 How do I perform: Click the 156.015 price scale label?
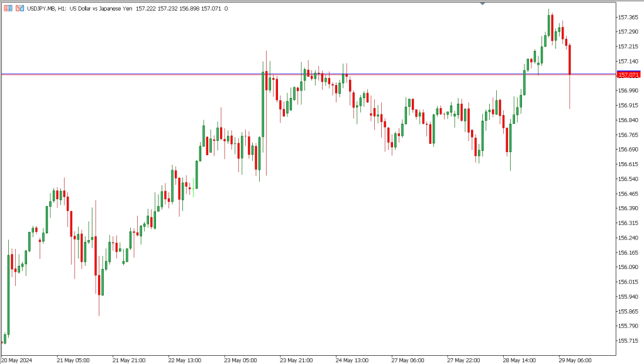[x=628, y=282]
